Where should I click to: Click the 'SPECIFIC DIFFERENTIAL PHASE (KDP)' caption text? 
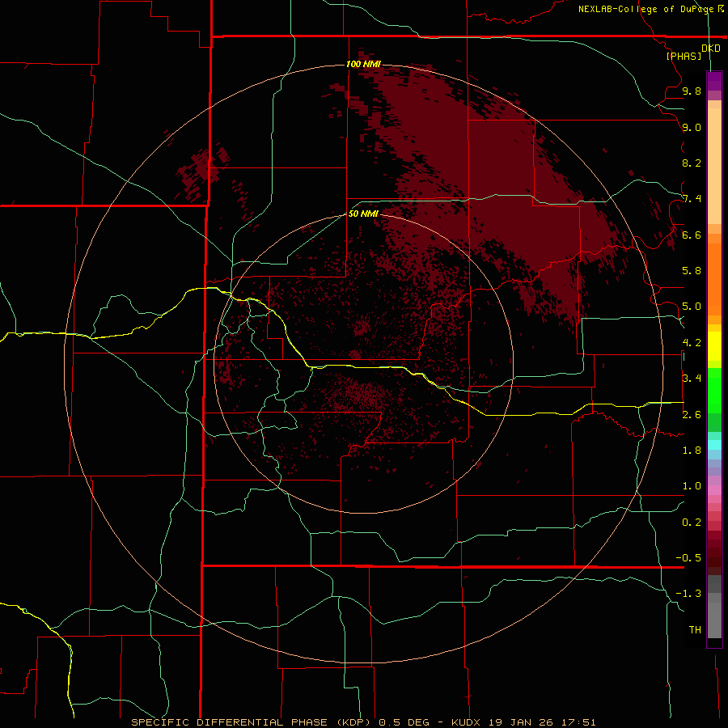pos(251,722)
